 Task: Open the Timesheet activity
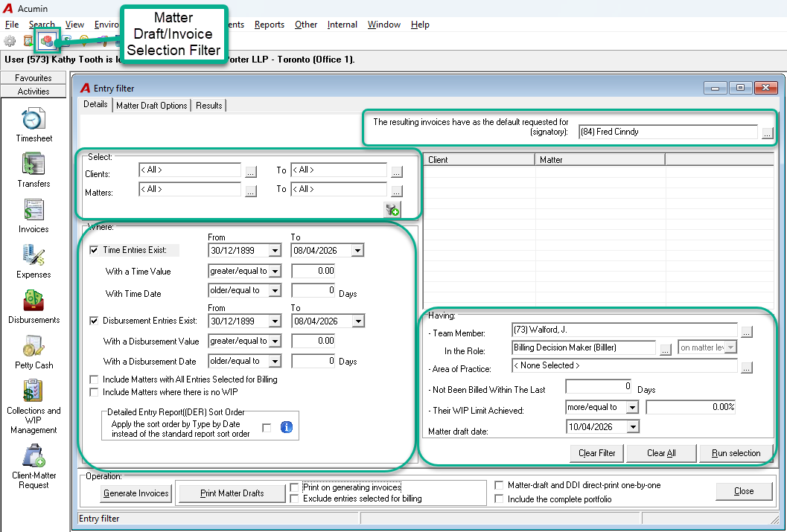point(34,125)
